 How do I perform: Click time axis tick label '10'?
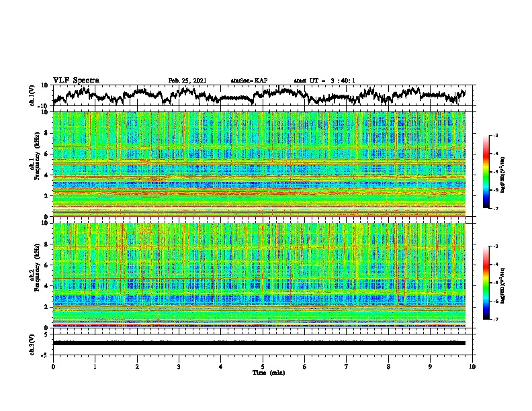472,367
